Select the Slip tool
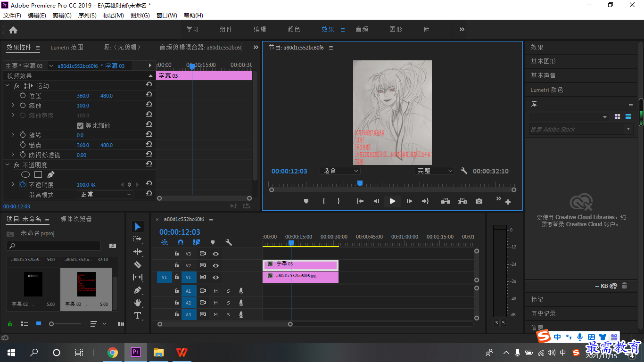644x362 pixels. tap(138, 277)
